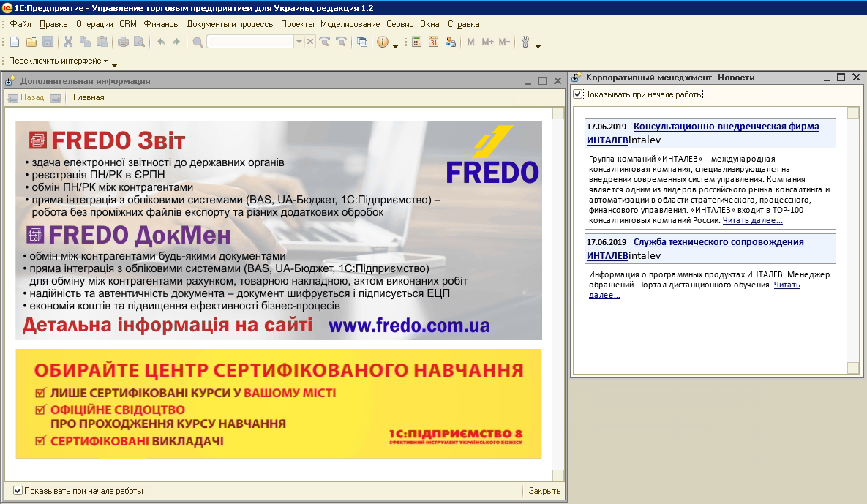The image size is (867, 504).
Task: Open the calculator tool icon
Action: coord(417,42)
